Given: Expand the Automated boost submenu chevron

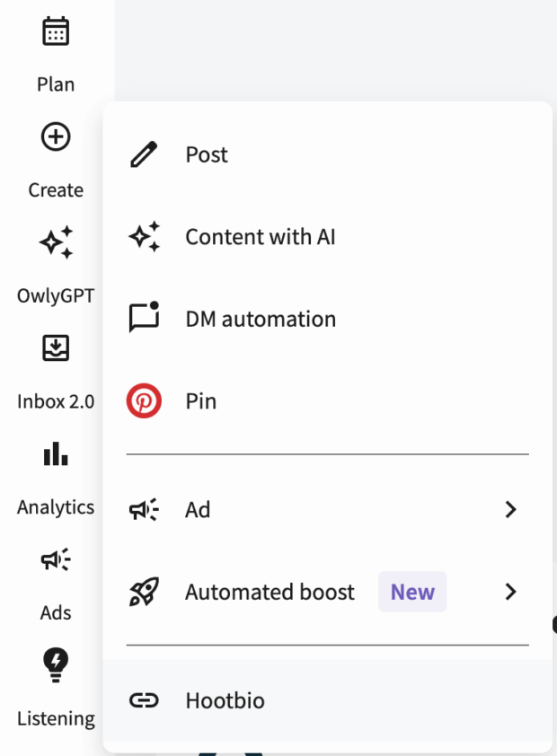Looking at the screenshot, I should [510, 592].
